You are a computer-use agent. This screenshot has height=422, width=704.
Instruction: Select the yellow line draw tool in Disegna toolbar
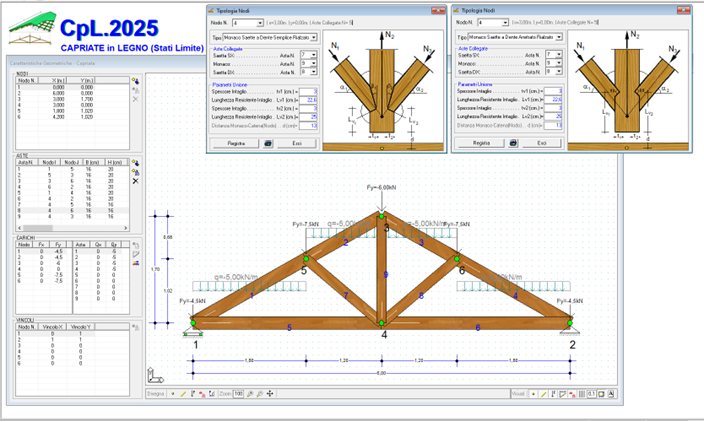183,394
